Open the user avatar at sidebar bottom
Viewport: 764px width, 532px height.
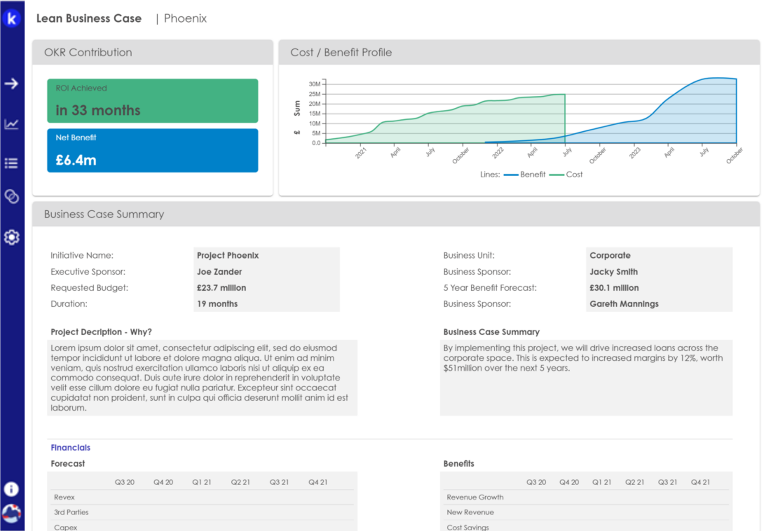coord(12,514)
